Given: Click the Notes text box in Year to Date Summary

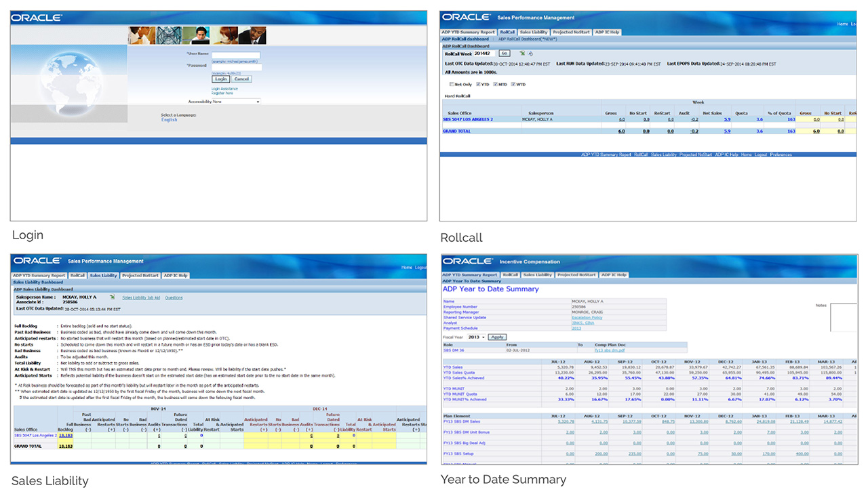Looking at the screenshot, I should pyautogui.click(x=844, y=318).
